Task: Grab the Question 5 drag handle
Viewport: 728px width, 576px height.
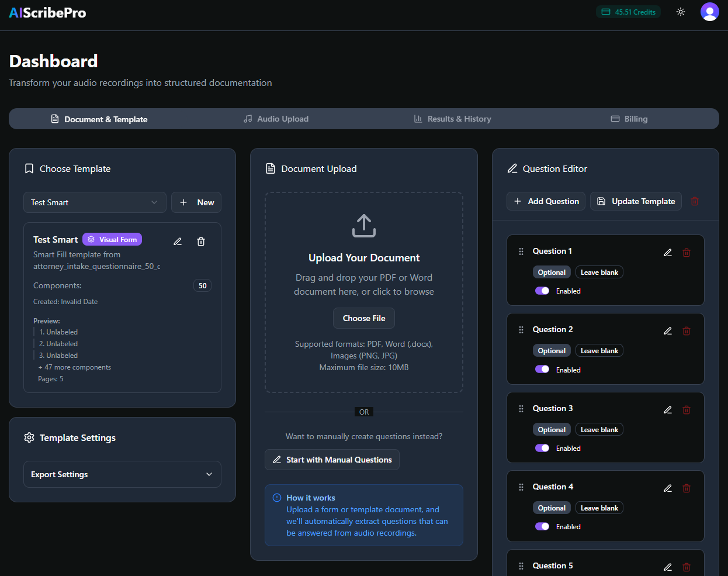Action: (521, 566)
